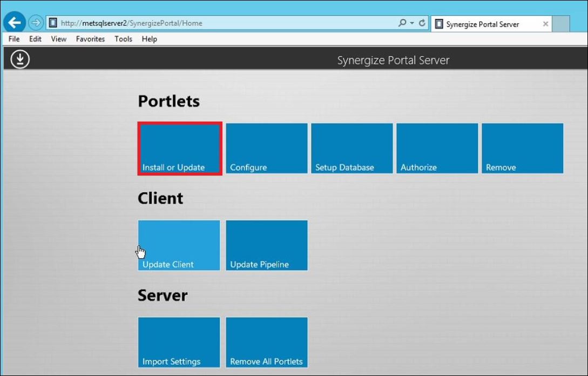Open the Tools menu
The width and height of the screenshot is (588, 376).
click(123, 39)
